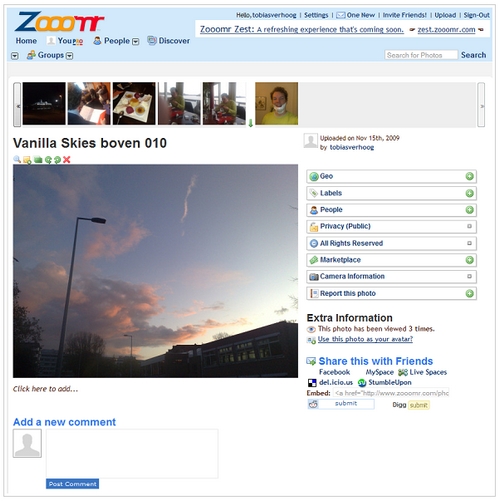
Task: Open zest.zooomr.com link
Action: [x=446, y=30]
